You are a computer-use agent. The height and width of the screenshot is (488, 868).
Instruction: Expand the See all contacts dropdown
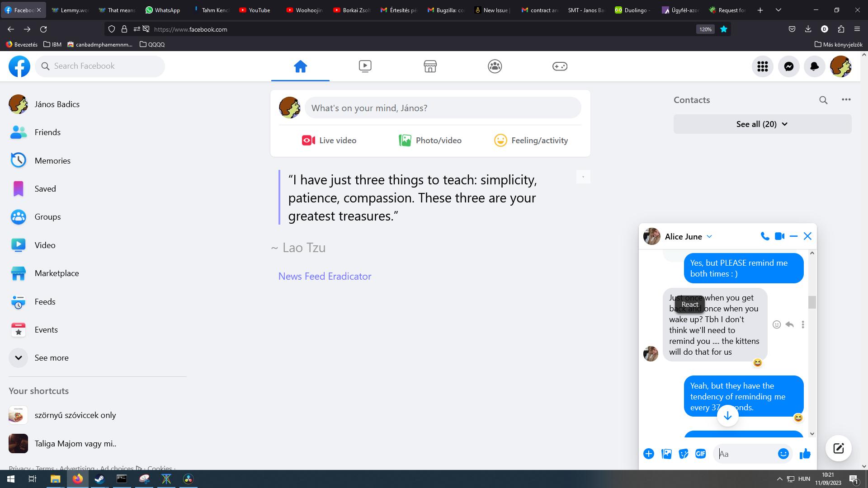pyautogui.click(x=762, y=124)
